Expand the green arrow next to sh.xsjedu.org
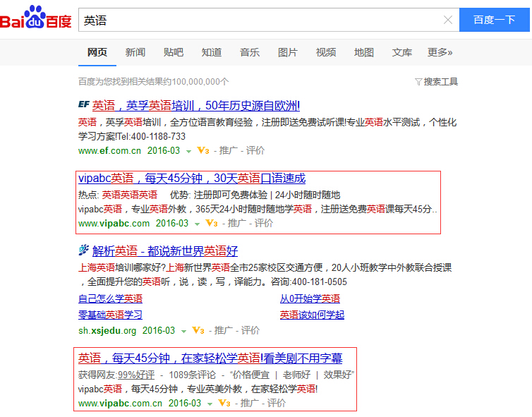 coord(183,331)
